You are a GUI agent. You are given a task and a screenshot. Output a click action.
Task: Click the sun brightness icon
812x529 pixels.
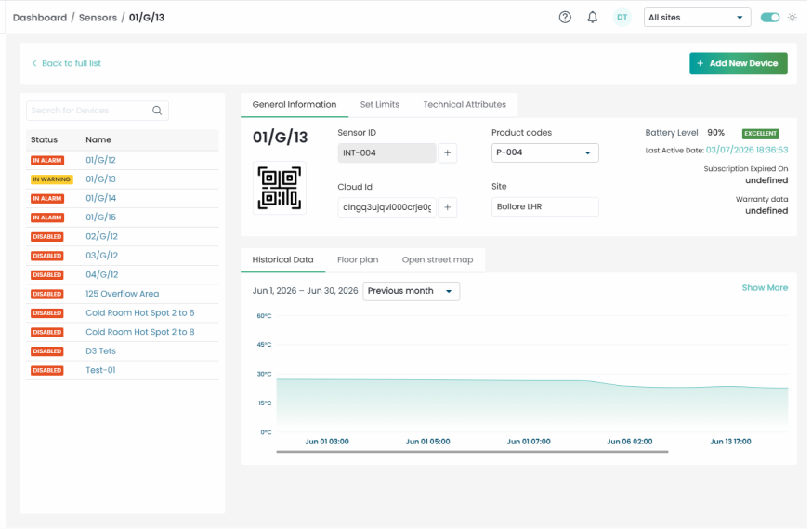(x=792, y=17)
